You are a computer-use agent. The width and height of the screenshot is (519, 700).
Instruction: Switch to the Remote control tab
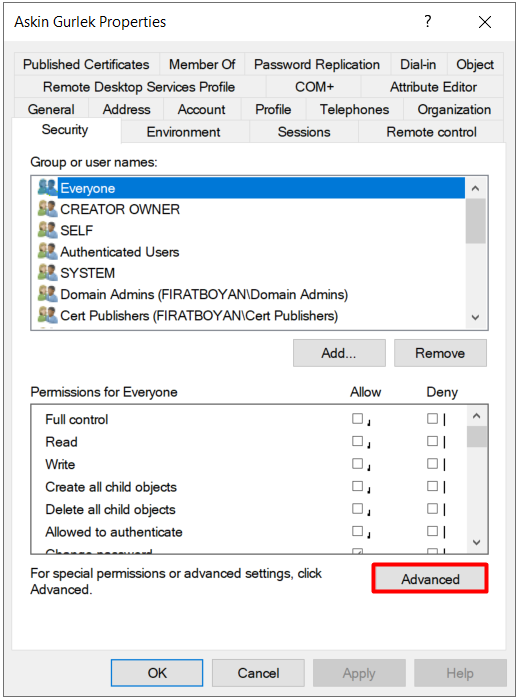point(432,132)
